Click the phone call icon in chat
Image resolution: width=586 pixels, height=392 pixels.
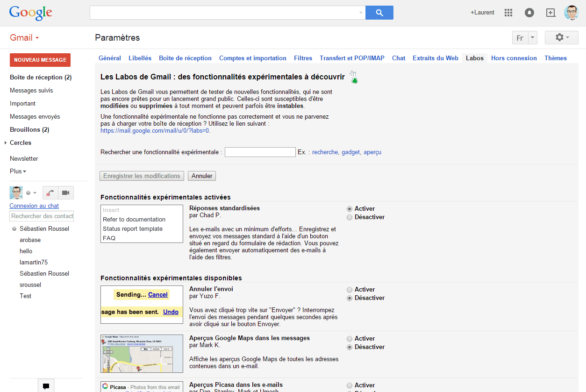pos(50,192)
